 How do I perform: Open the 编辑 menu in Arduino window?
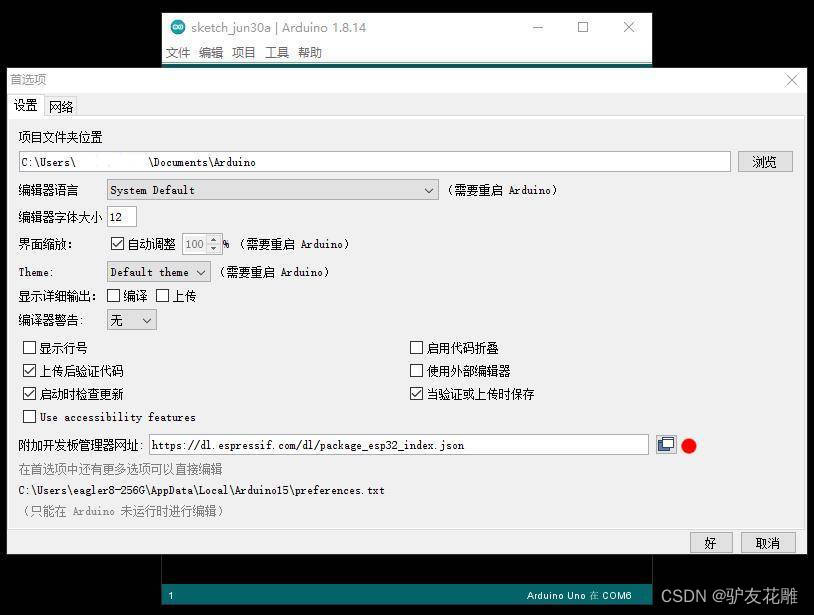coord(211,52)
